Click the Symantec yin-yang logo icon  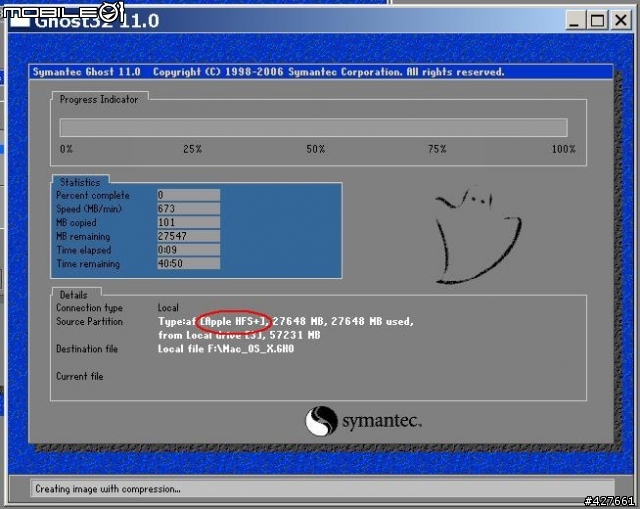point(321,421)
